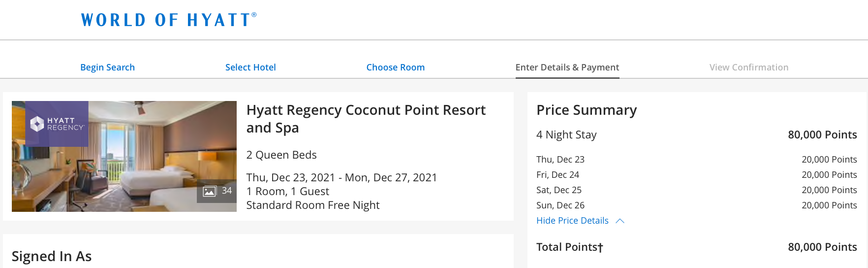Click the 4 Night Stay summary line
The width and height of the screenshot is (868, 268).
point(566,135)
